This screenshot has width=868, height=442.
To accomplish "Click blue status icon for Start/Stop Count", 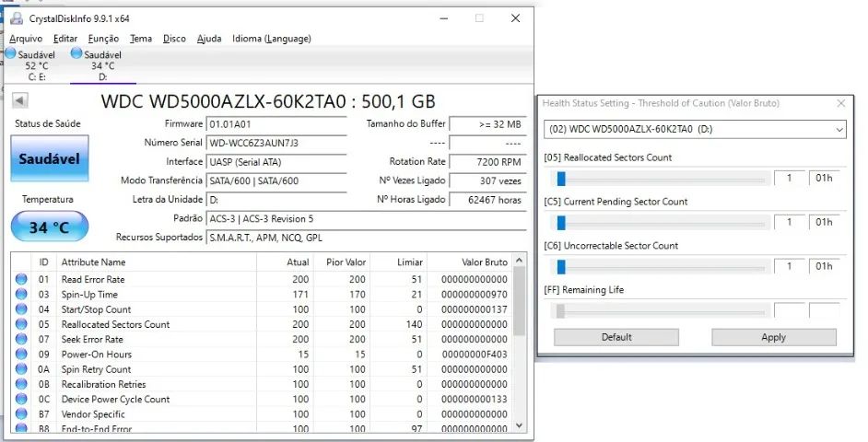I will (21, 308).
